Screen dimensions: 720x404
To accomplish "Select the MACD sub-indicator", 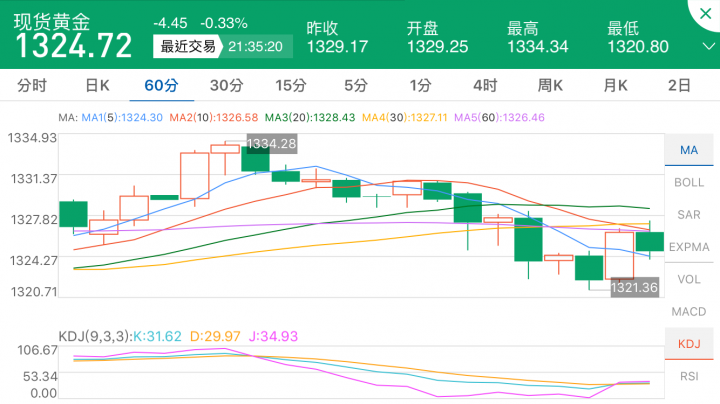I will click(x=689, y=312).
